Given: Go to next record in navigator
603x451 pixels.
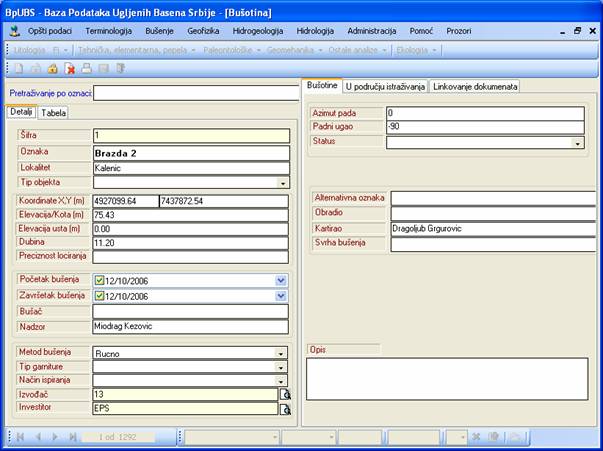Looking at the screenshot, I should click(56, 437).
